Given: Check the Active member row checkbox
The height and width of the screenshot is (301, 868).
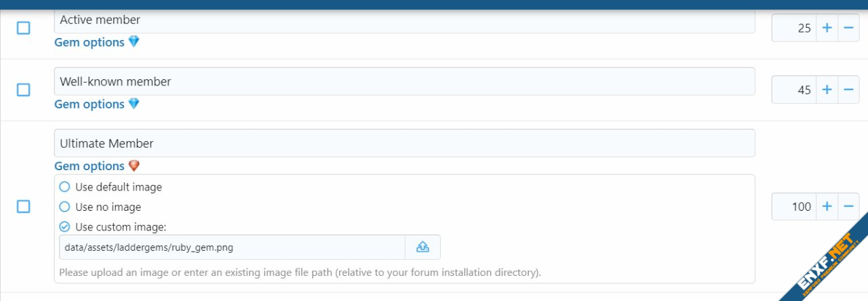Looking at the screenshot, I should point(23,28).
